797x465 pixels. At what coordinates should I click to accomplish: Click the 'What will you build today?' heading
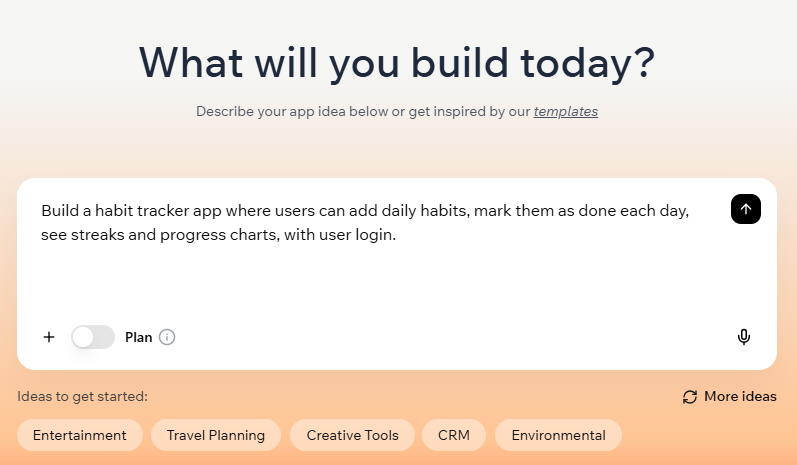tap(397, 62)
